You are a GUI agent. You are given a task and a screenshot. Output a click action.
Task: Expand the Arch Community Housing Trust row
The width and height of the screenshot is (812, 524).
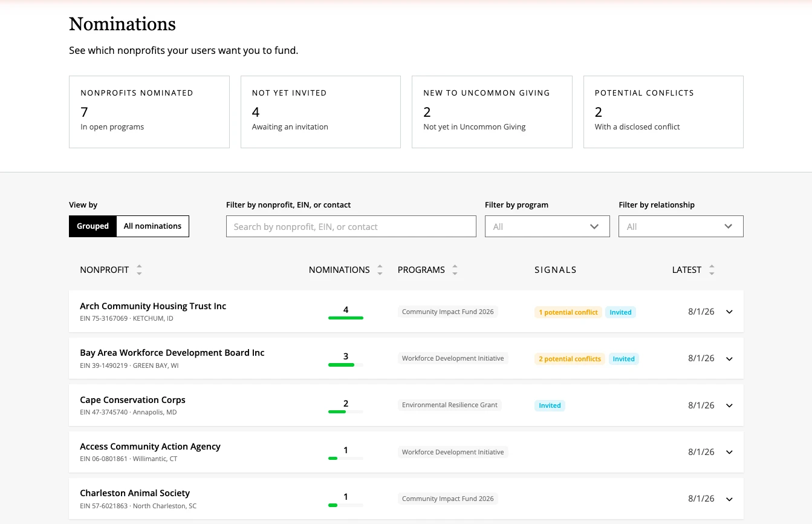[x=729, y=312]
